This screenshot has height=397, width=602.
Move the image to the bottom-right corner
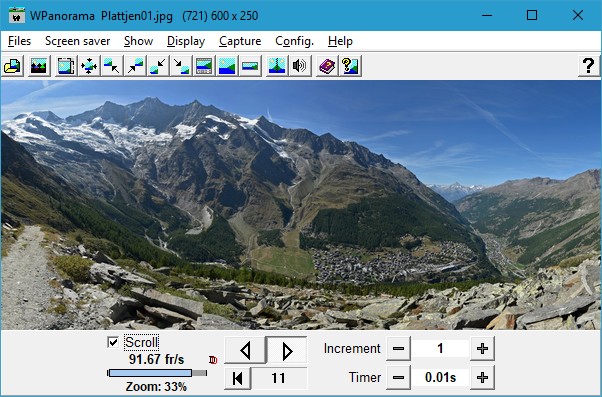click(x=181, y=66)
